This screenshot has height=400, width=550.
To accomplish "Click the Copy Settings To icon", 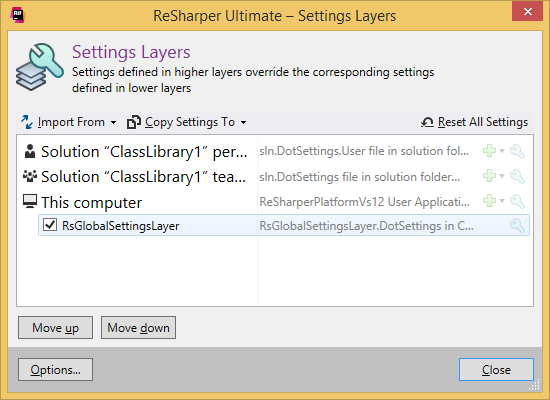I will [134, 122].
